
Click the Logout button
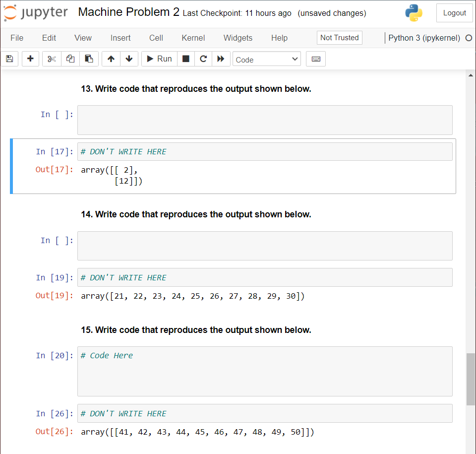(x=455, y=13)
